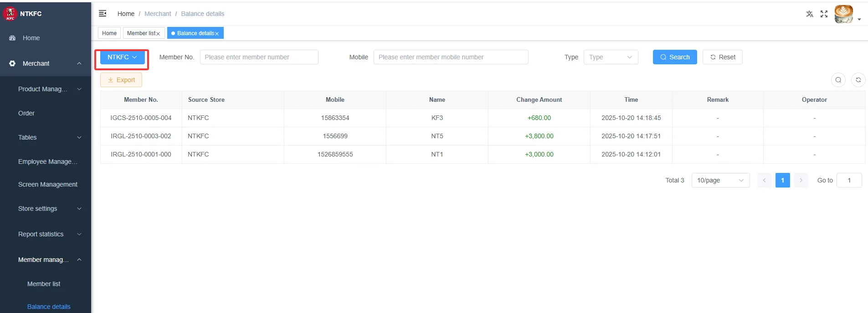Refresh table with circular arrow icon
Screen dimensions: 868x313
[x=858, y=80]
